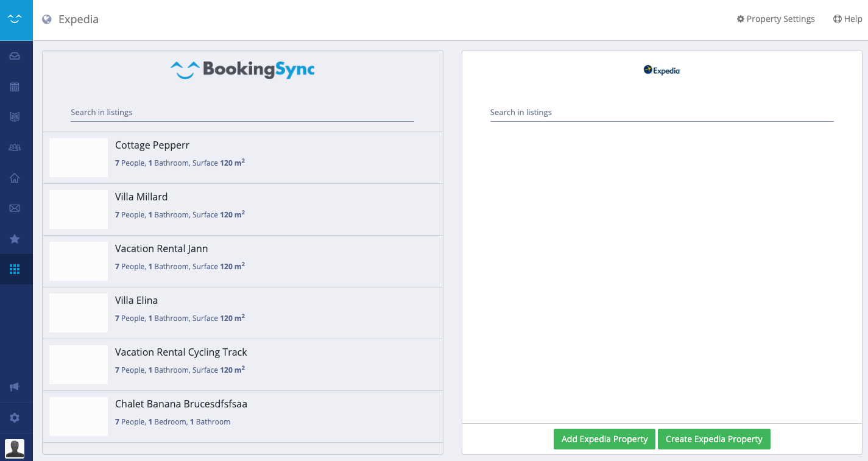Select the Vacation Rental Jann listing
Viewport: 868px width, 461px height.
point(242,261)
